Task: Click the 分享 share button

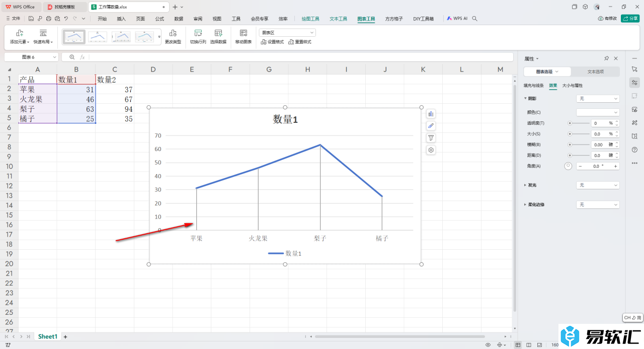Action: tap(630, 19)
